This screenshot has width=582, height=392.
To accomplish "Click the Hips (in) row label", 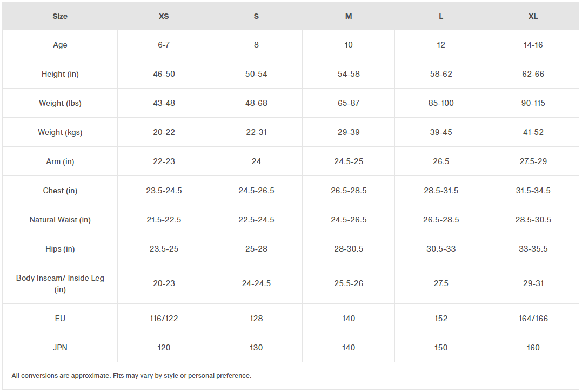I will click(x=60, y=249).
